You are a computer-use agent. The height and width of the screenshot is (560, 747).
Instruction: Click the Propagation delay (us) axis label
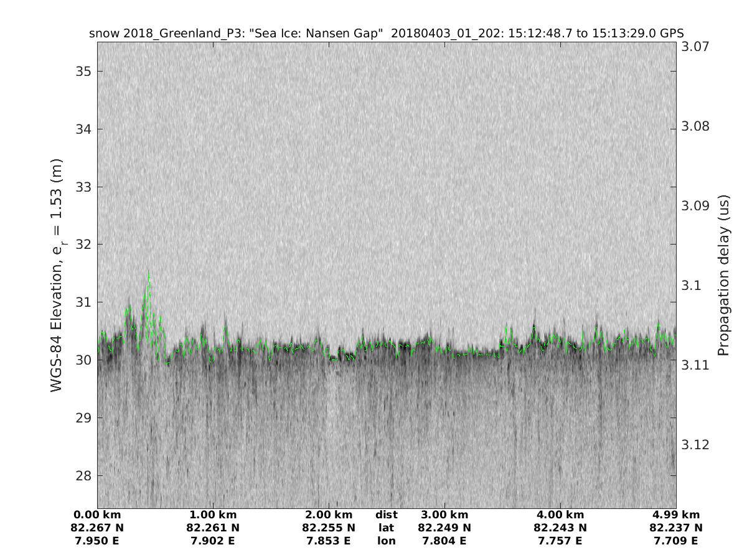(723, 276)
